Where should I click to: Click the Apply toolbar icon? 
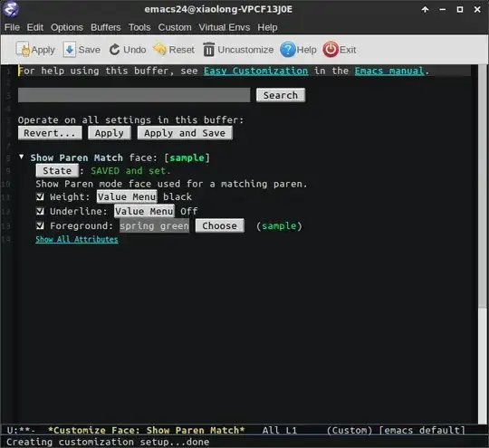click(23, 50)
